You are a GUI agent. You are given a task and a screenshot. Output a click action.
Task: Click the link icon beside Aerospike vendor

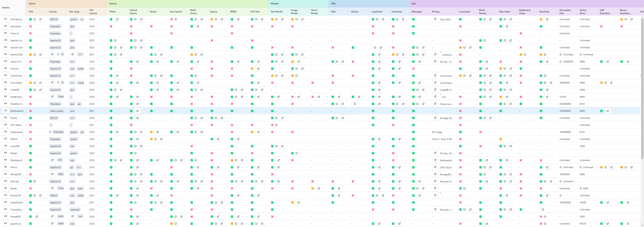[x=6, y=26]
